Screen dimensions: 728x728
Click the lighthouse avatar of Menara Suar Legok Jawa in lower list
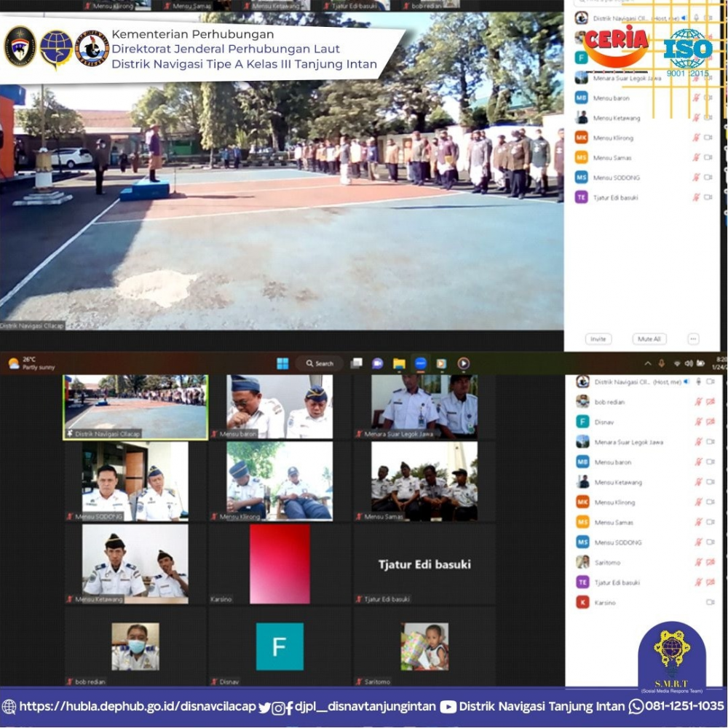pyautogui.click(x=582, y=442)
